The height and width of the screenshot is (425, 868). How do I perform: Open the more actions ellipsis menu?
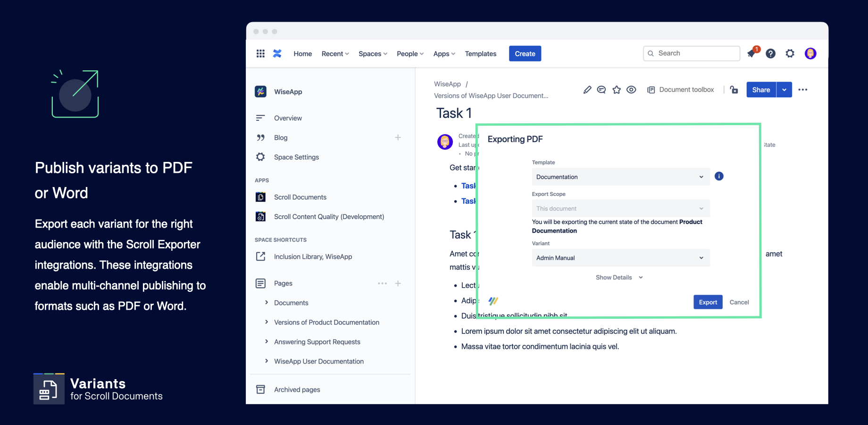(802, 90)
